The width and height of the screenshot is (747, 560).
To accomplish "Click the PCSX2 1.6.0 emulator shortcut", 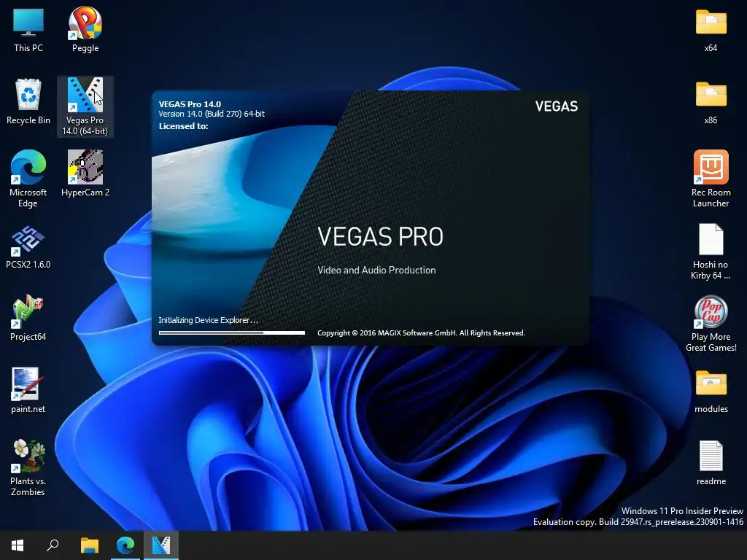I will click(28, 248).
